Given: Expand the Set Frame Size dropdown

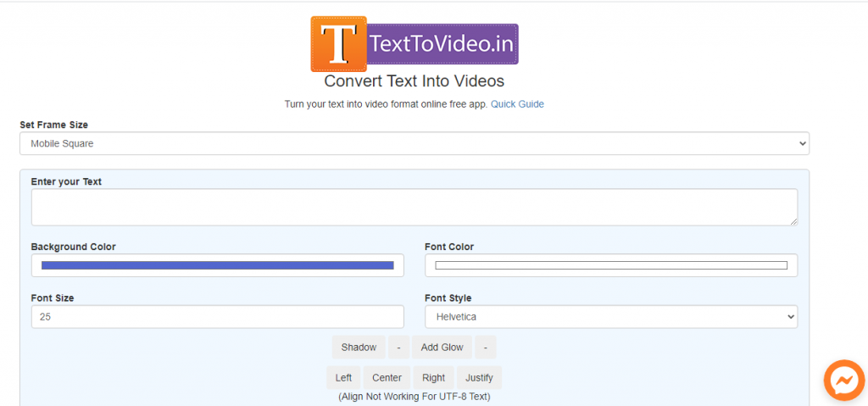Looking at the screenshot, I should click(x=415, y=143).
